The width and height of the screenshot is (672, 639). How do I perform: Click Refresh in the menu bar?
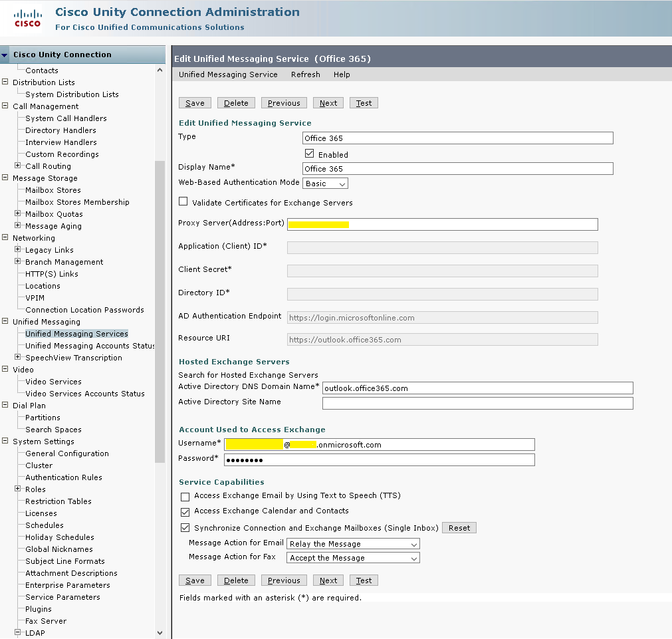tap(305, 74)
